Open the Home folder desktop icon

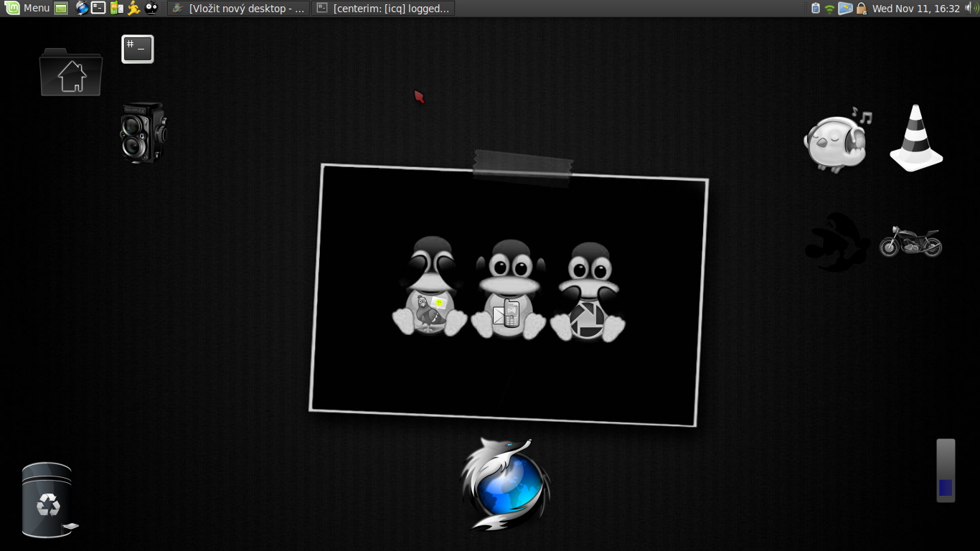(70, 72)
